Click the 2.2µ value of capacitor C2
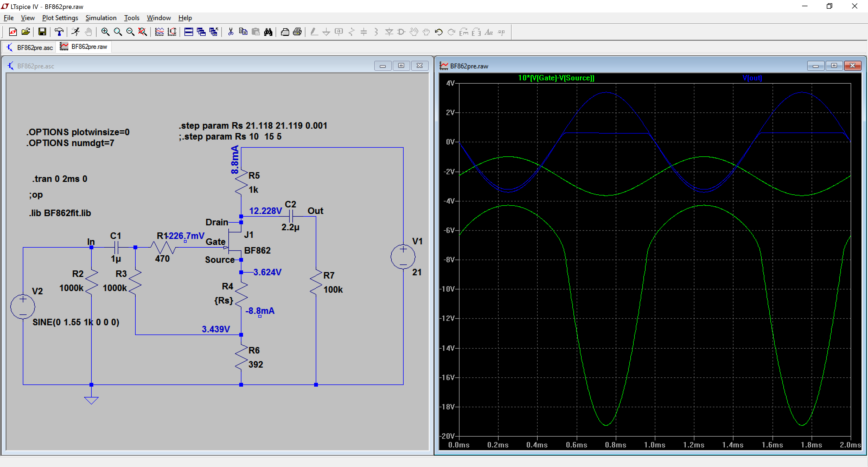868x467 pixels. 291,228
